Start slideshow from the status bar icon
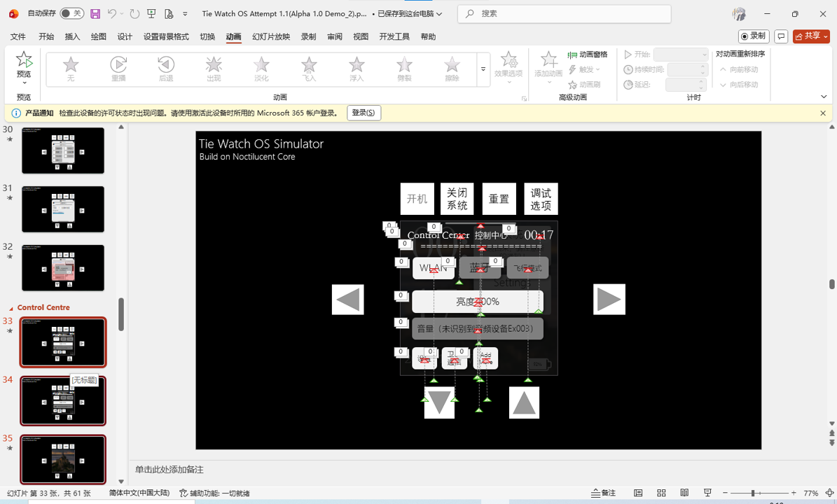This screenshot has width=837, height=504. (708, 493)
